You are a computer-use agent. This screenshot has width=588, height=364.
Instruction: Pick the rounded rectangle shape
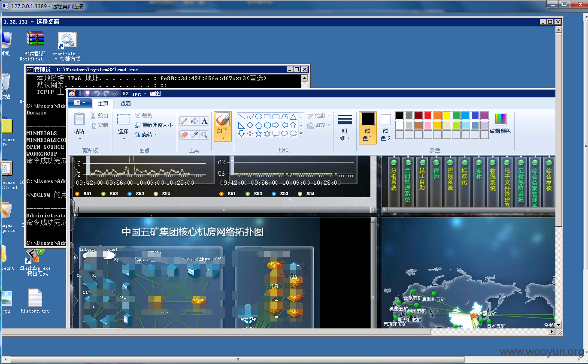click(276, 117)
